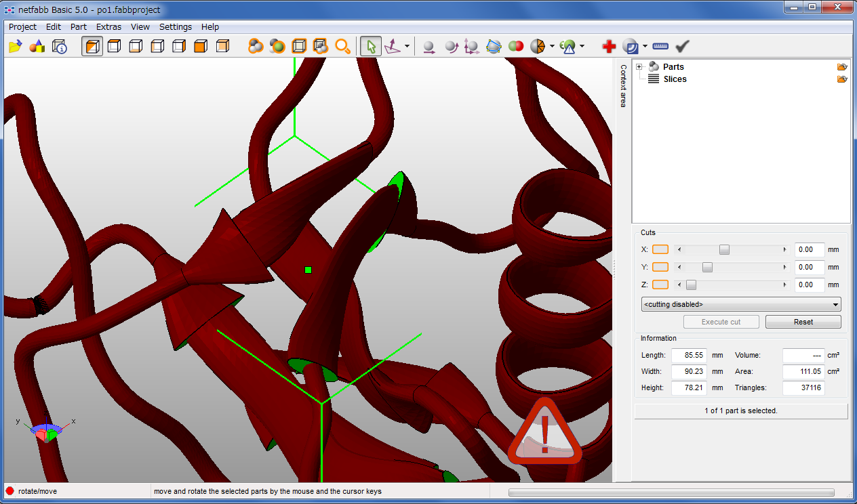Open dropdown arrow beside the align tool
The image size is (857, 504).
pos(407,46)
